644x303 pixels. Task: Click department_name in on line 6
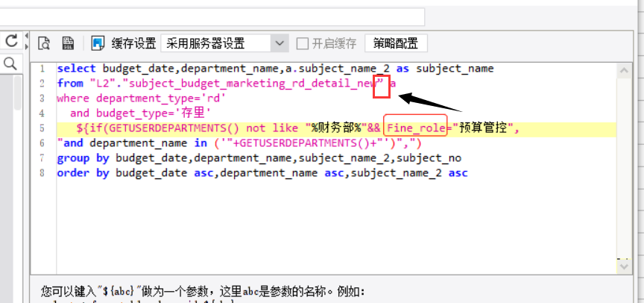click(x=148, y=143)
